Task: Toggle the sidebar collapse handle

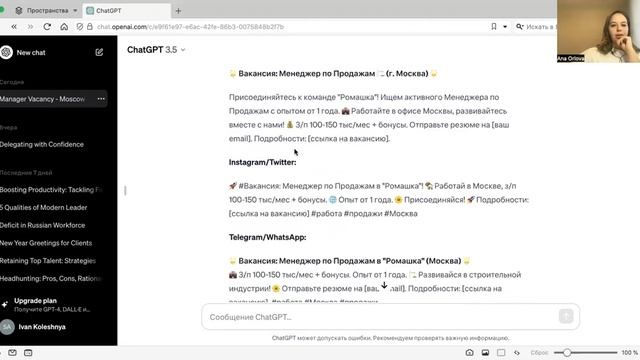Action: click(x=125, y=190)
